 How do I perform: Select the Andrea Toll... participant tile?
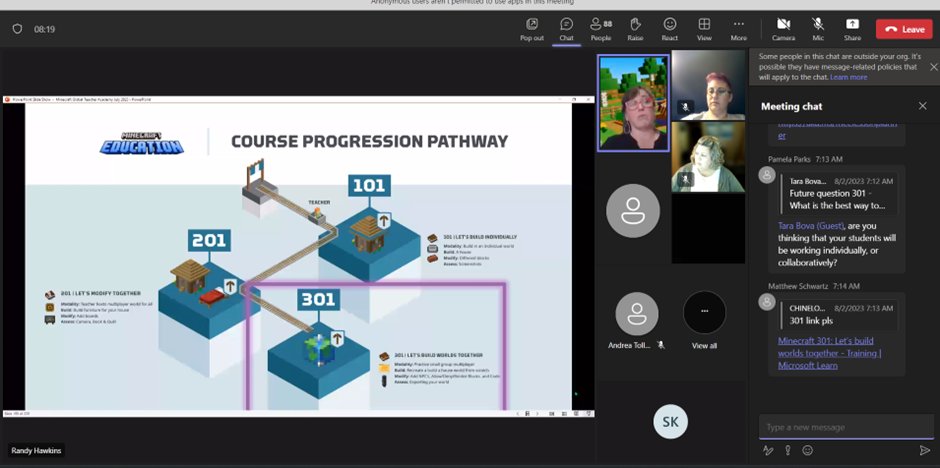pyautogui.click(x=637, y=321)
